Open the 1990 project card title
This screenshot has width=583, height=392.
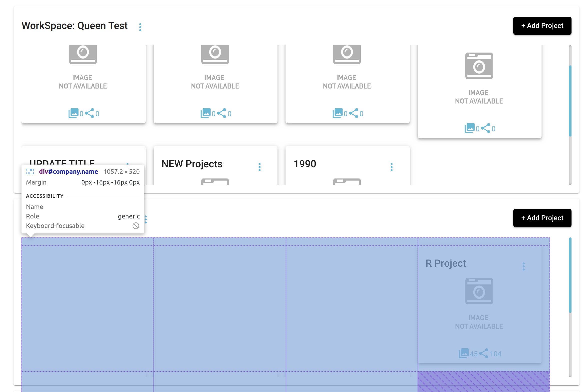[305, 164]
